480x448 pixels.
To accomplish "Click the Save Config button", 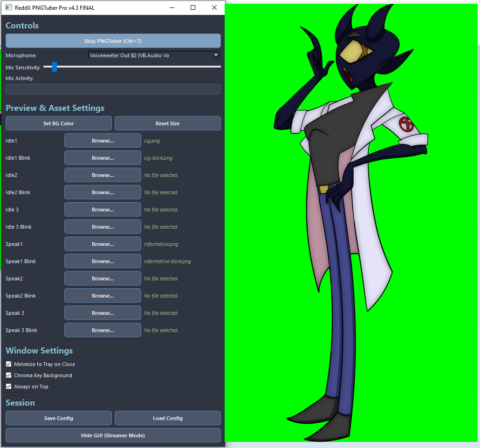I will [x=58, y=418].
